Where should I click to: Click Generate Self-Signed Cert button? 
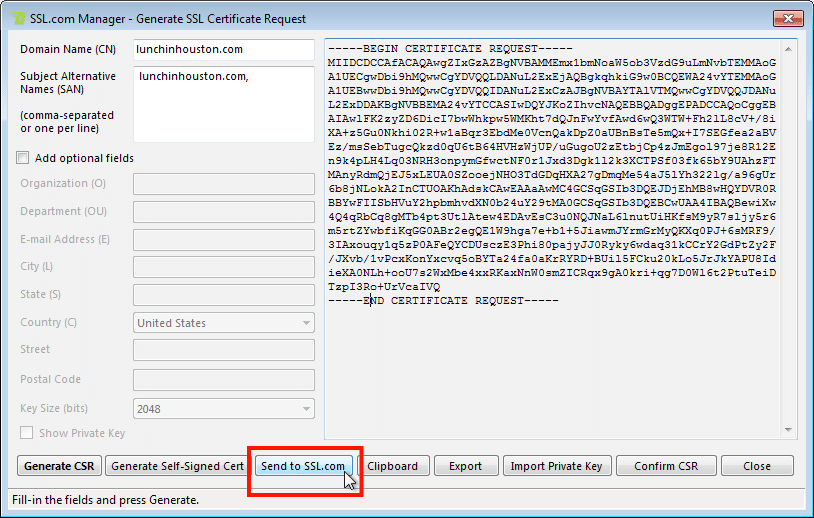[177, 466]
